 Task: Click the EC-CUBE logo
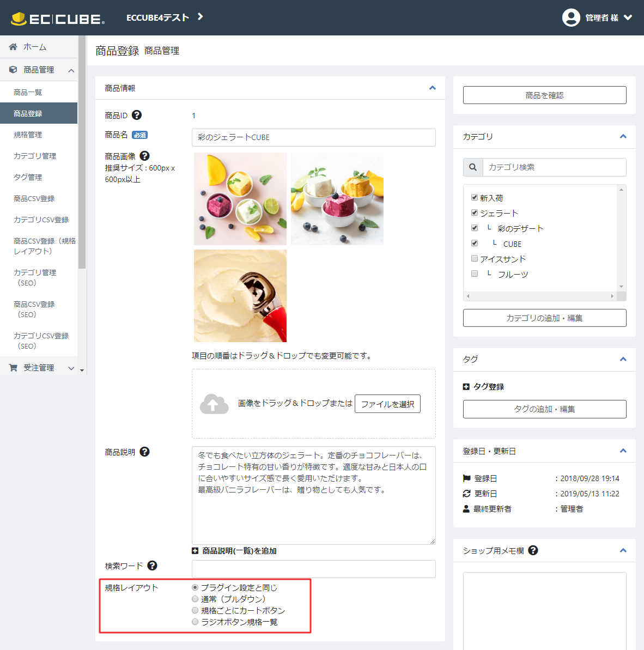[58, 19]
